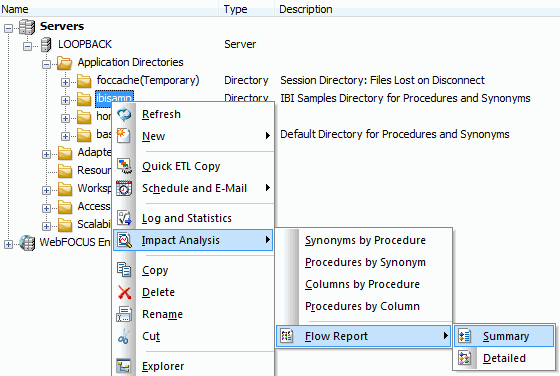Open the Impact Analysis menu entry
This screenshot has width=560, height=376.
pos(193,240)
